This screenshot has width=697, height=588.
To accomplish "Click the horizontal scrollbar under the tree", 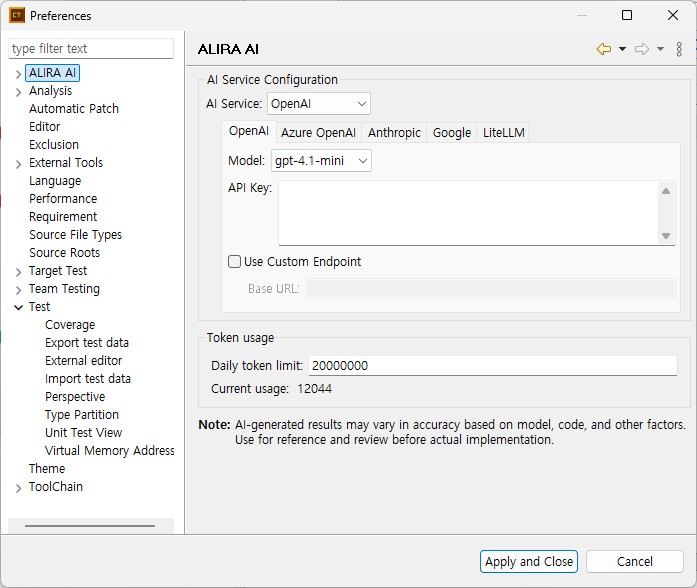I will click(x=90, y=525).
